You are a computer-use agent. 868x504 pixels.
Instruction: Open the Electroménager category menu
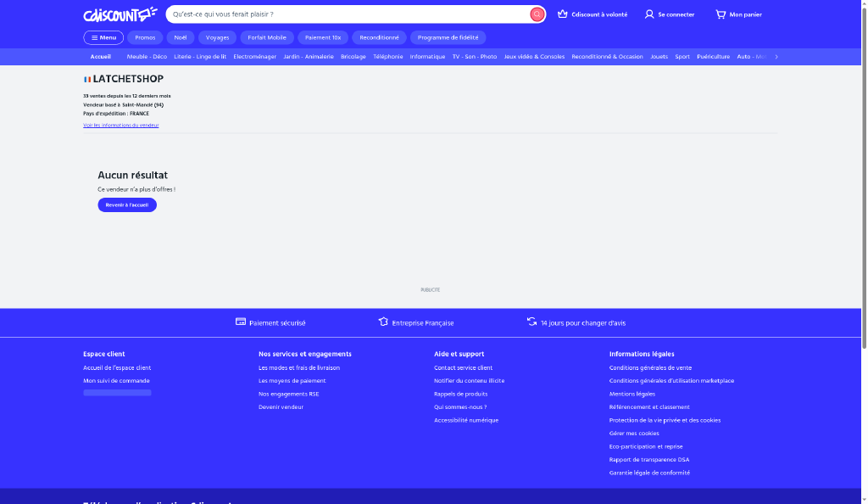tap(254, 57)
